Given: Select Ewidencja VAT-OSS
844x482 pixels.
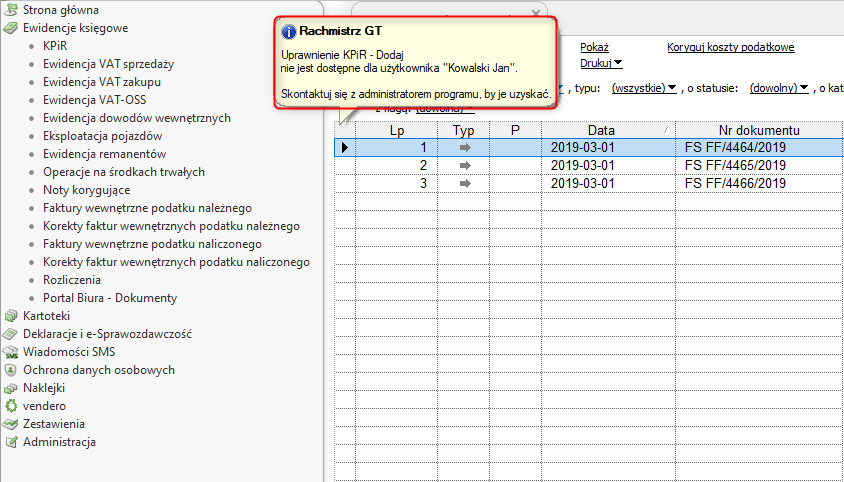Looking at the screenshot, I should [94, 100].
